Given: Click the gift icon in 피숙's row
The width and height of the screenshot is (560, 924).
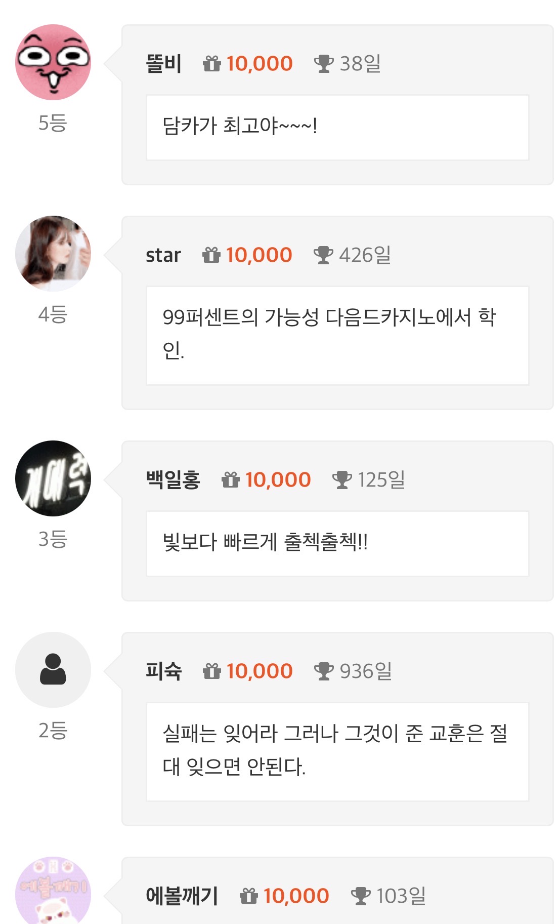Looking at the screenshot, I should click(212, 671).
